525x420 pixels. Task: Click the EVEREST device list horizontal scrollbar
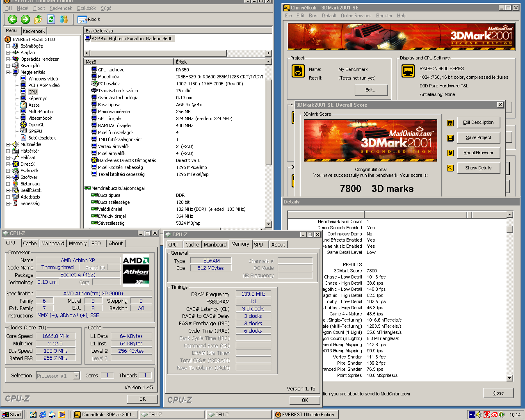pyautogui.click(x=178, y=53)
